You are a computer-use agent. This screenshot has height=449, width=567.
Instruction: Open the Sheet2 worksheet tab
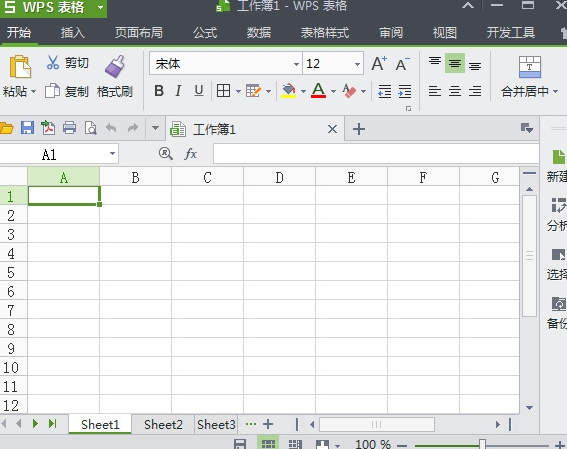163,424
